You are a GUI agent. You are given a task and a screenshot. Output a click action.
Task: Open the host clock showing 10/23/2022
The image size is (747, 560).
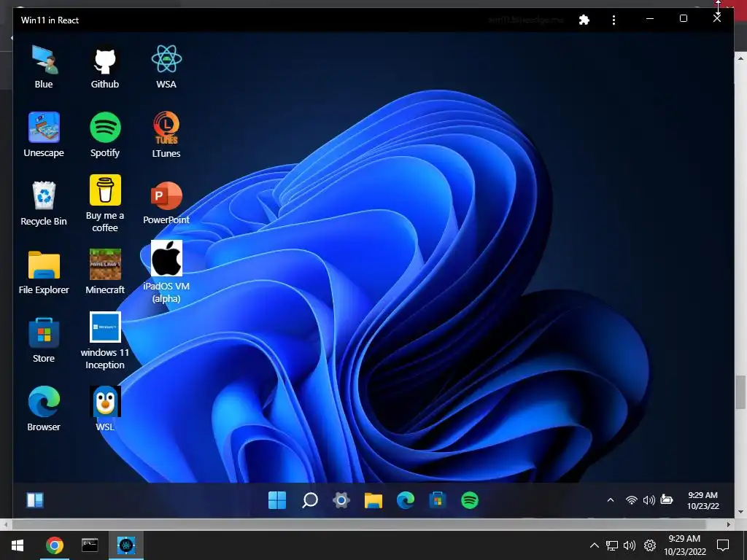(685, 545)
